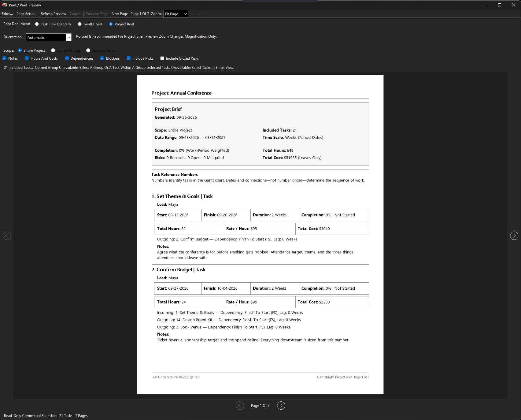The image size is (521, 420).
Task: Click Refresh Preview
Action: pyautogui.click(x=53, y=14)
